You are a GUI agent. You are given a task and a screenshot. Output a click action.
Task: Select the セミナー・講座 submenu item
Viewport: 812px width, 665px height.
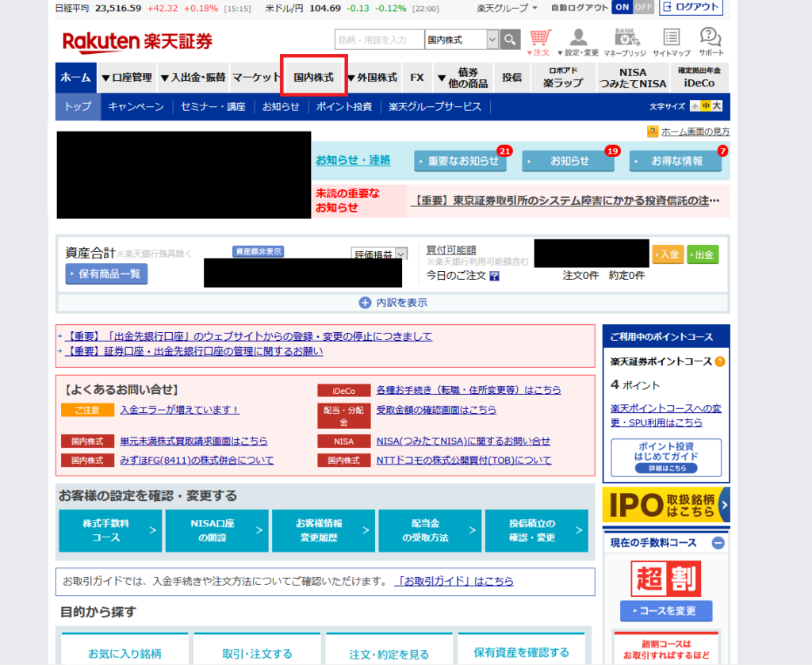click(213, 107)
